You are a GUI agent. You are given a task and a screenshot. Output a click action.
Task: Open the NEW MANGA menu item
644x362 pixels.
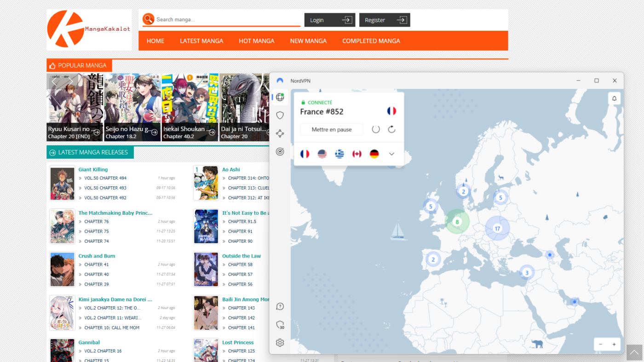tap(308, 41)
